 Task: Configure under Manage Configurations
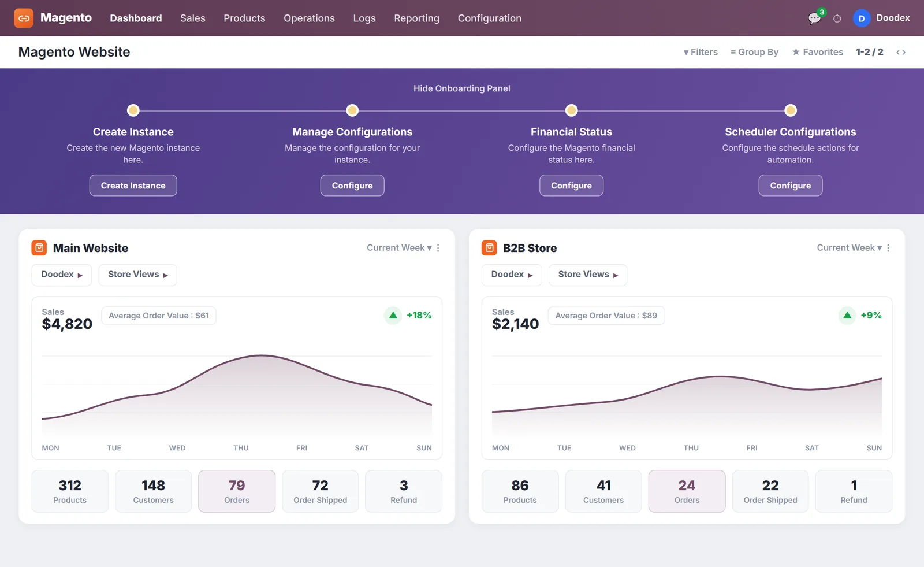(x=352, y=186)
